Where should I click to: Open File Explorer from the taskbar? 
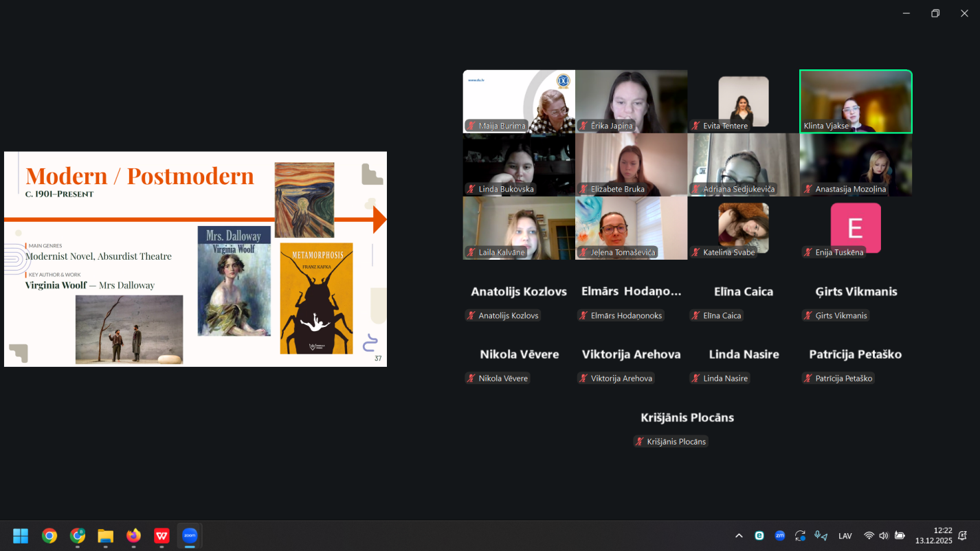105,536
